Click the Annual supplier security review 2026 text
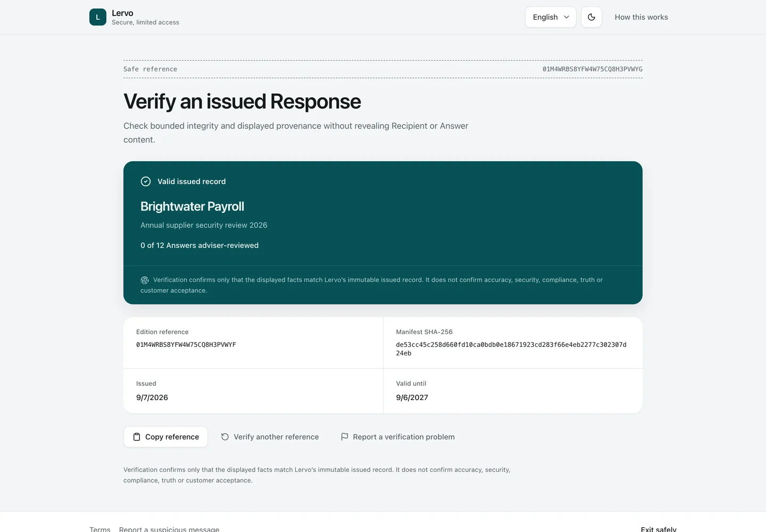Viewport: 766px width, 532px height. coord(204,225)
